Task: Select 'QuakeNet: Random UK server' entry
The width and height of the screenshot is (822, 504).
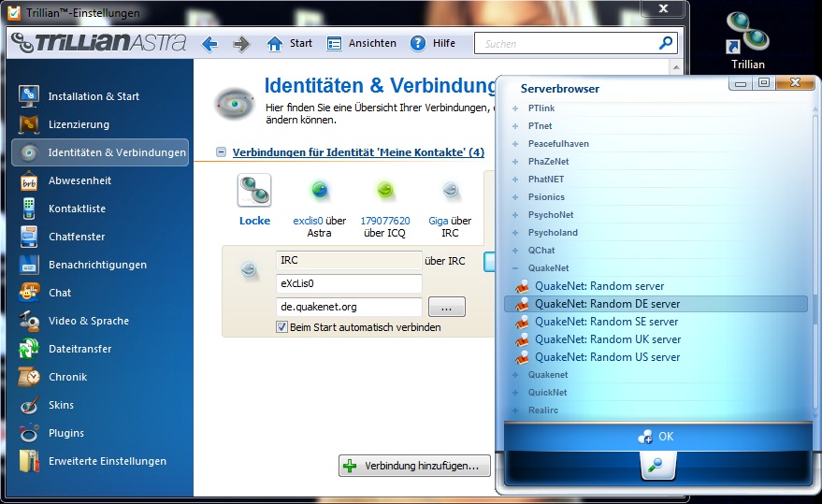Action: click(607, 339)
